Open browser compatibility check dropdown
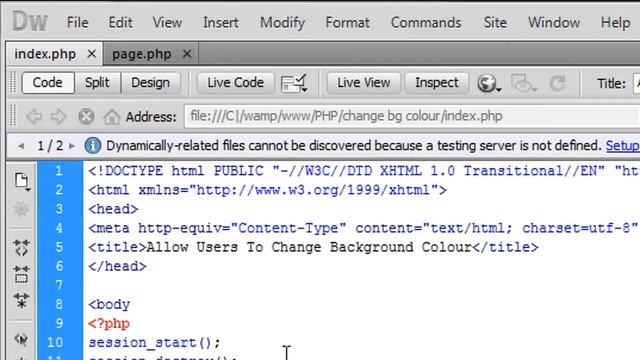The width and height of the screenshot is (640, 360). pos(294,83)
